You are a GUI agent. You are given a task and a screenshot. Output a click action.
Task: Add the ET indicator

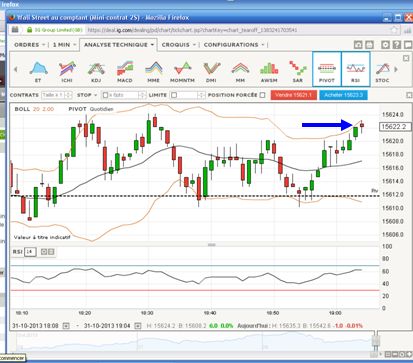click(x=38, y=71)
